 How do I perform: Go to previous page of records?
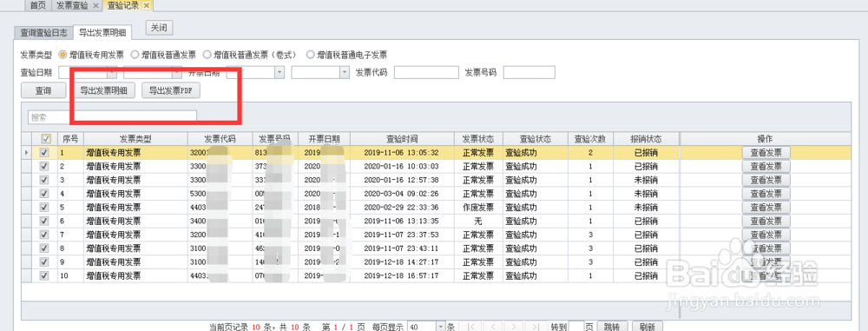pyautogui.click(x=493, y=327)
